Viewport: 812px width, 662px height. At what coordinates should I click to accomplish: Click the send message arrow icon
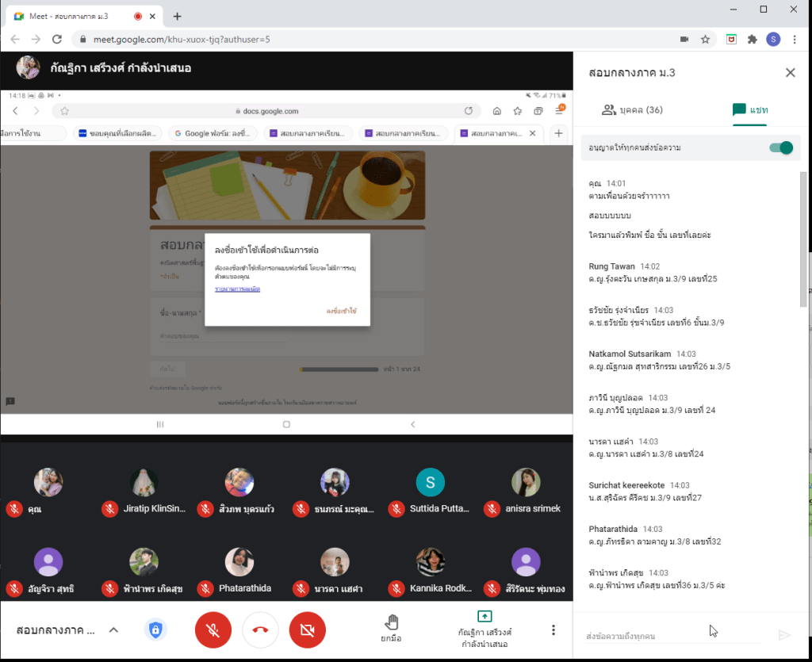(784, 635)
